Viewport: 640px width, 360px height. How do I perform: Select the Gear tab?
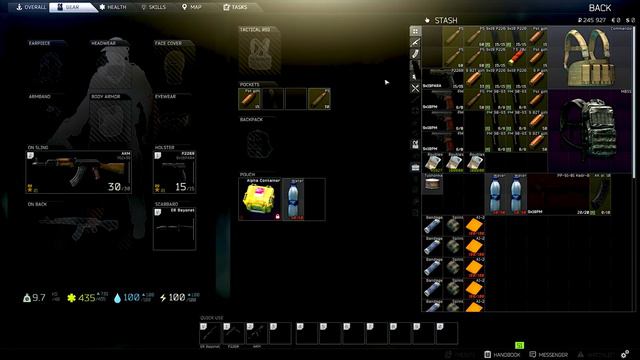coord(73,7)
